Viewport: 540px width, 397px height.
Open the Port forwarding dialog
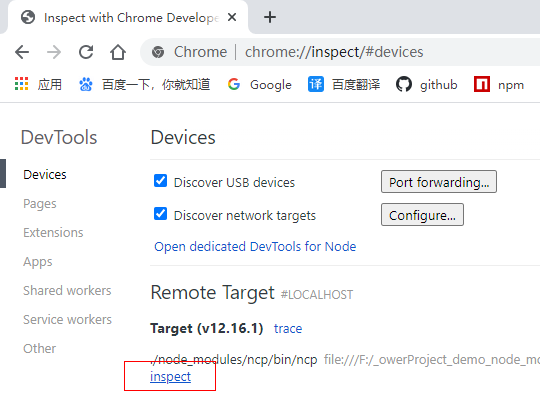click(439, 181)
